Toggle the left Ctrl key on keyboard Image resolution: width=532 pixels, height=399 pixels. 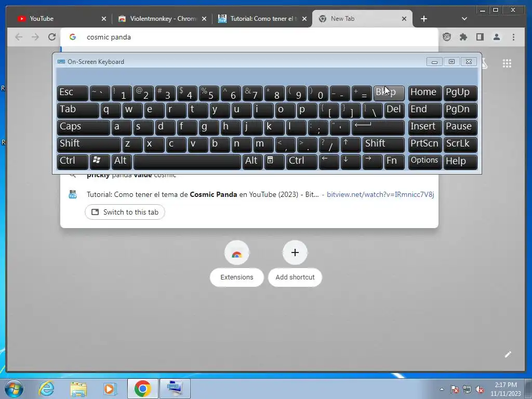(73, 162)
